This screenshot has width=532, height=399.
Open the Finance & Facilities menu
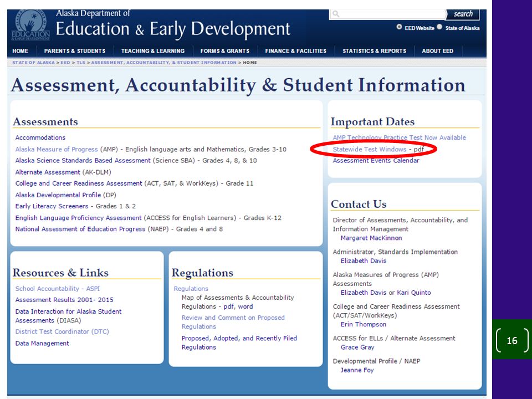(x=296, y=51)
